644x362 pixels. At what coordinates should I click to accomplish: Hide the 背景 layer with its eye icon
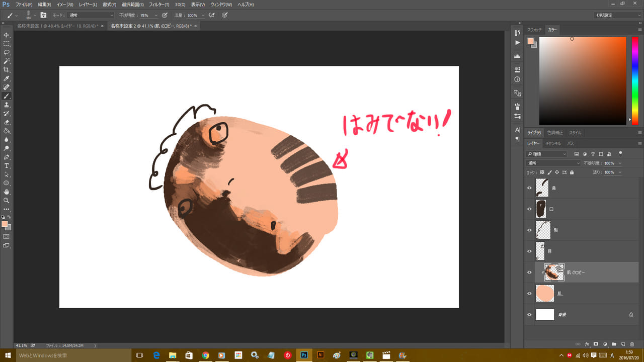pyautogui.click(x=529, y=315)
